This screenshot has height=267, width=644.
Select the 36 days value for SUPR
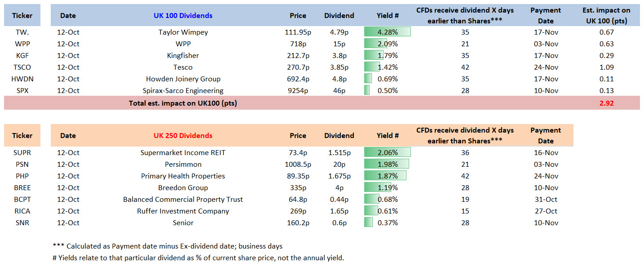(x=465, y=153)
